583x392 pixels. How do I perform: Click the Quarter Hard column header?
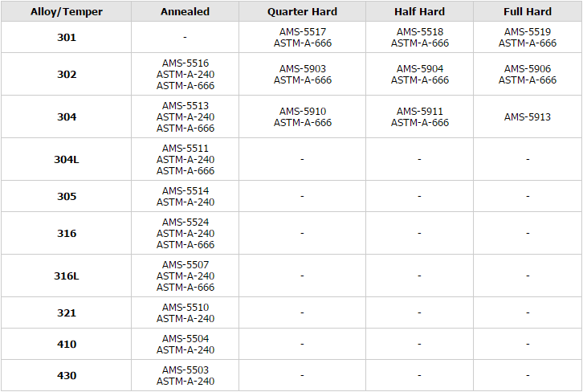[x=302, y=11]
